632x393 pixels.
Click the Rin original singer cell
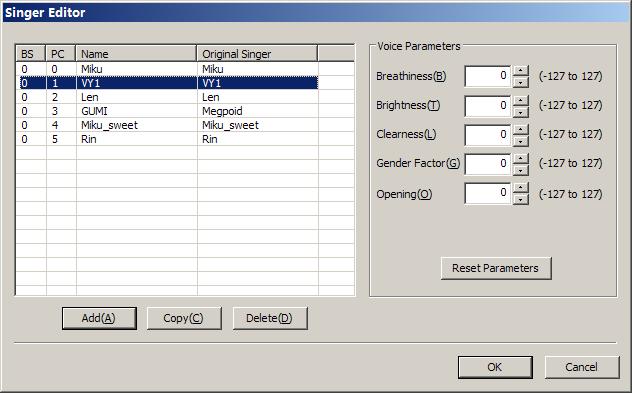click(258, 139)
